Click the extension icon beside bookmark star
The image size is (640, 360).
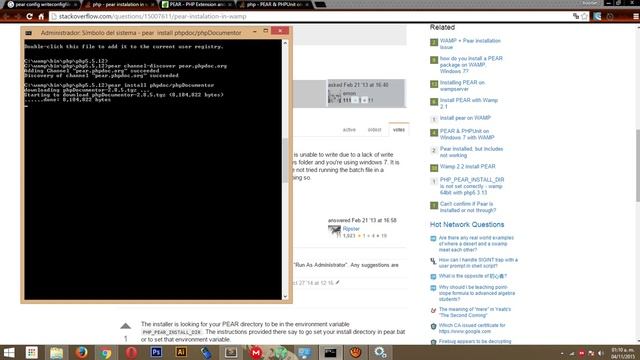pos(597,16)
